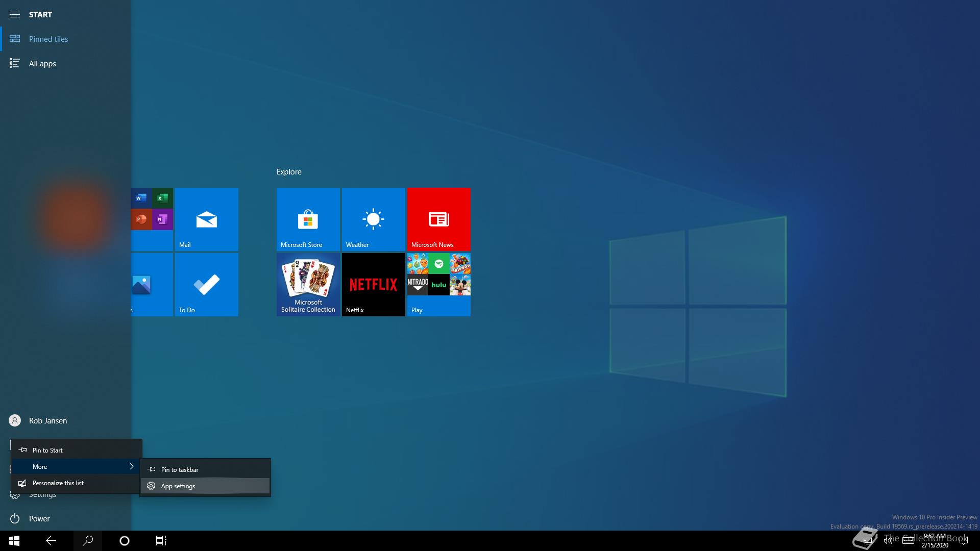Screen dimensions: 980x551
Task: Open the Word icon in Office tile
Action: [141, 198]
